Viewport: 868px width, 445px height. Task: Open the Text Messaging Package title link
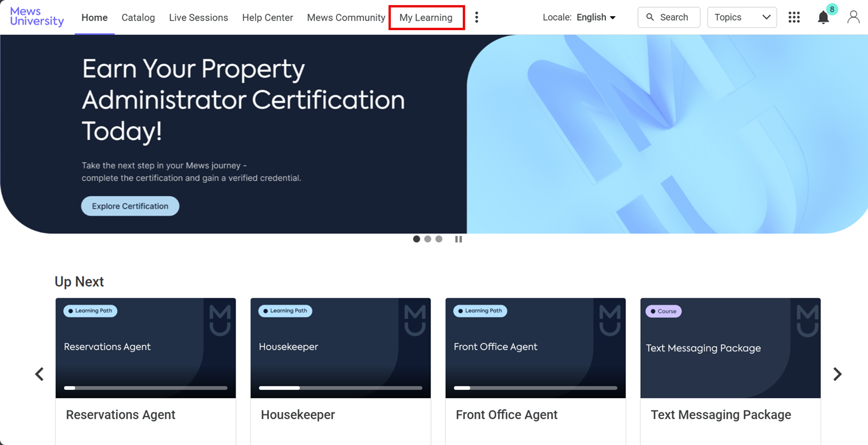point(721,415)
